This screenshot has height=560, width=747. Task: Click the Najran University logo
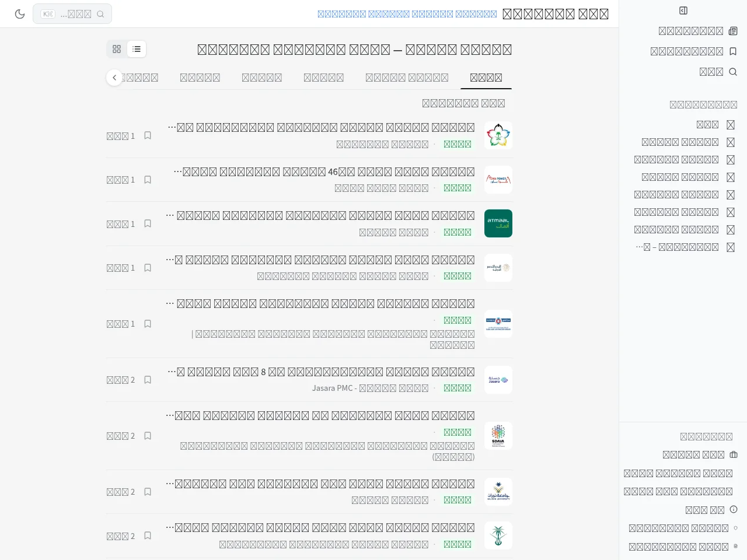click(498, 492)
